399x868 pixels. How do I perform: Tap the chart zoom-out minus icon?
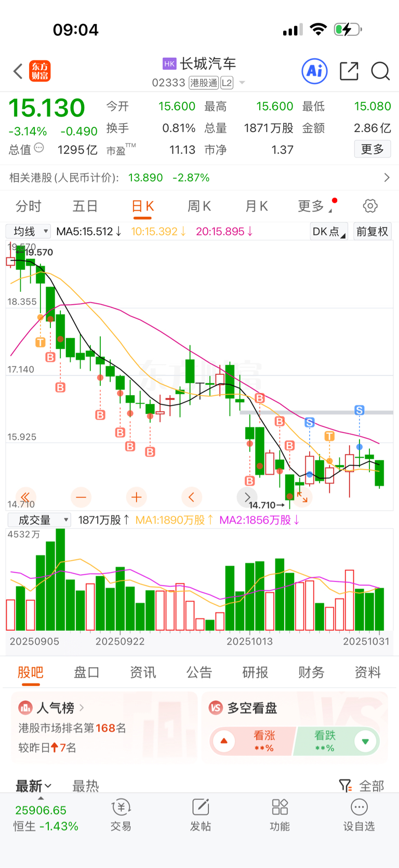(x=81, y=497)
